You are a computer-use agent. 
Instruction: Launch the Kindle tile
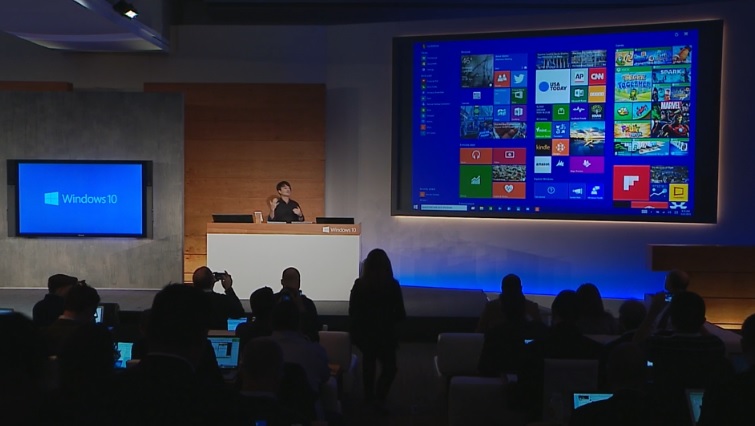[x=543, y=147]
